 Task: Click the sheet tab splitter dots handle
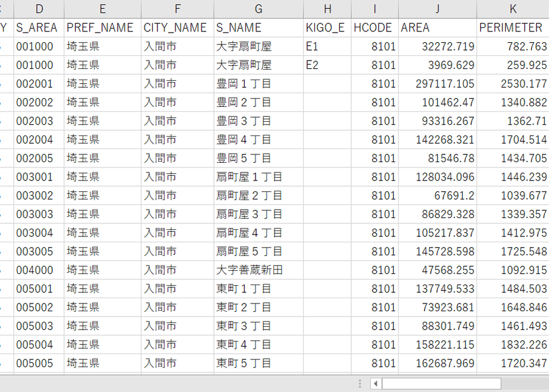point(359,384)
